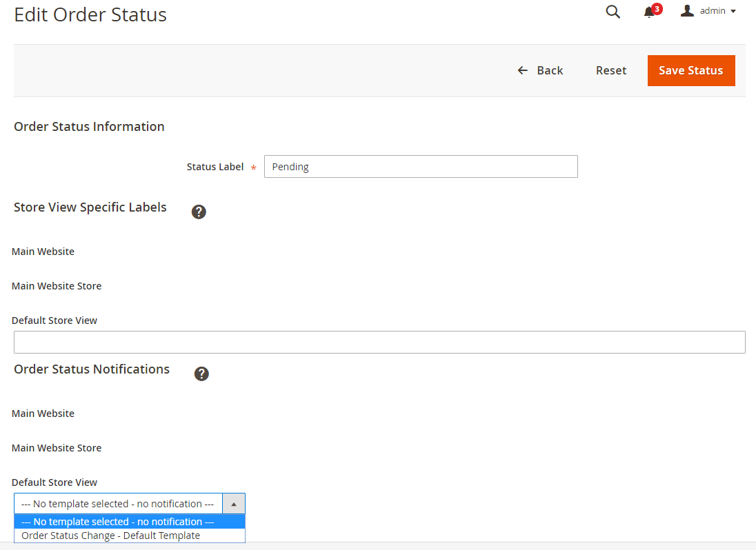The width and height of the screenshot is (756, 550).
Task: Click the admin user silhouette icon
Action: [687, 11]
